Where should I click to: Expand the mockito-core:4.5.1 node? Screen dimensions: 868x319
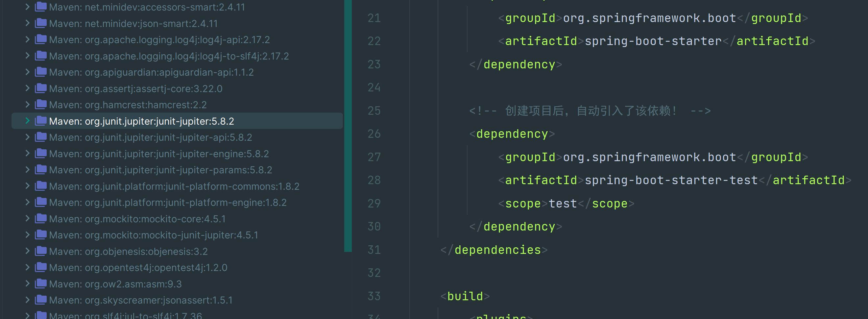pos(28,218)
